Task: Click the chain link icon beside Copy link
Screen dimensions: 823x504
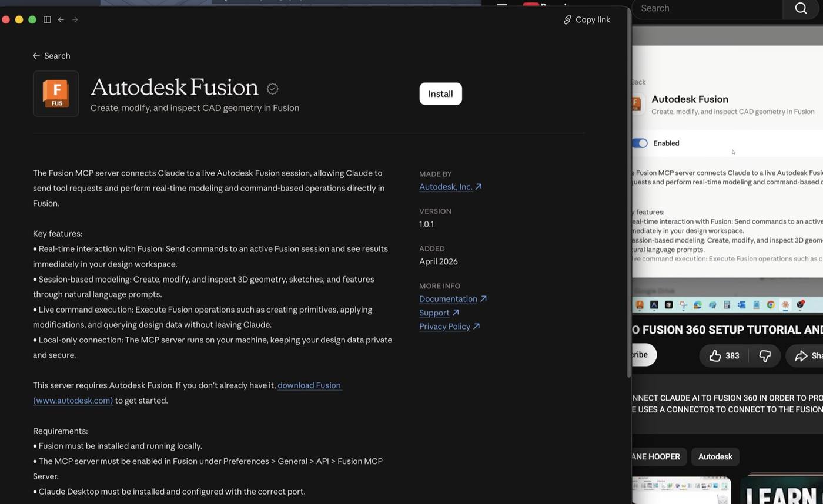Action: [567, 19]
